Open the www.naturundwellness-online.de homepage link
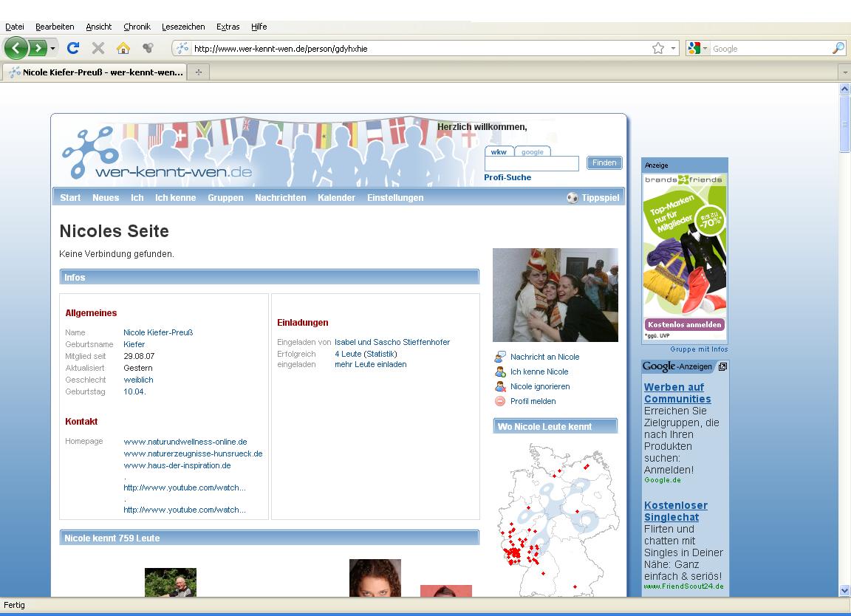 click(185, 442)
